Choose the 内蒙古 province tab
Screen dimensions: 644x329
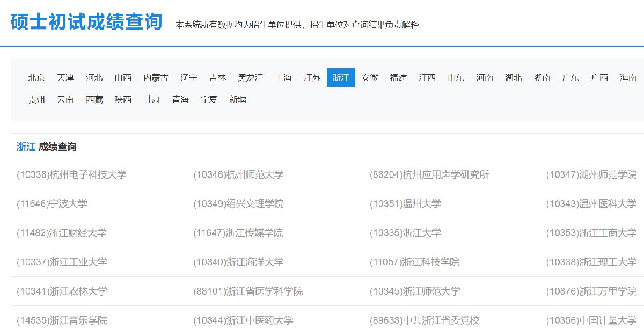coord(156,77)
